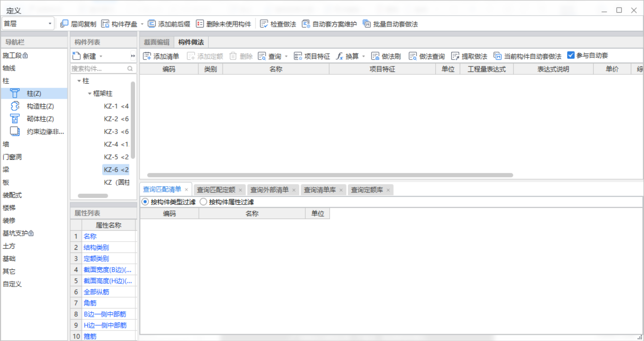This screenshot has height=341, width=644.
Task: Click the search magnifier in 搜索构件
Action: click(130, 68)
